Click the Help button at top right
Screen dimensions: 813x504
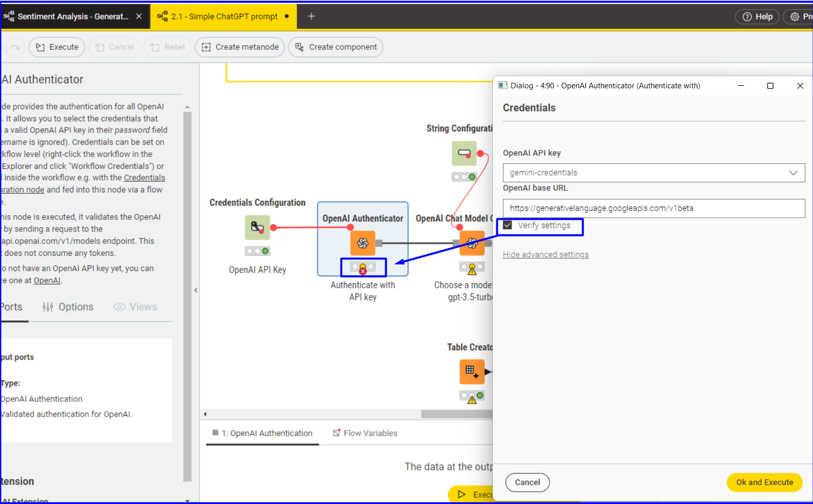pos(757,17)
